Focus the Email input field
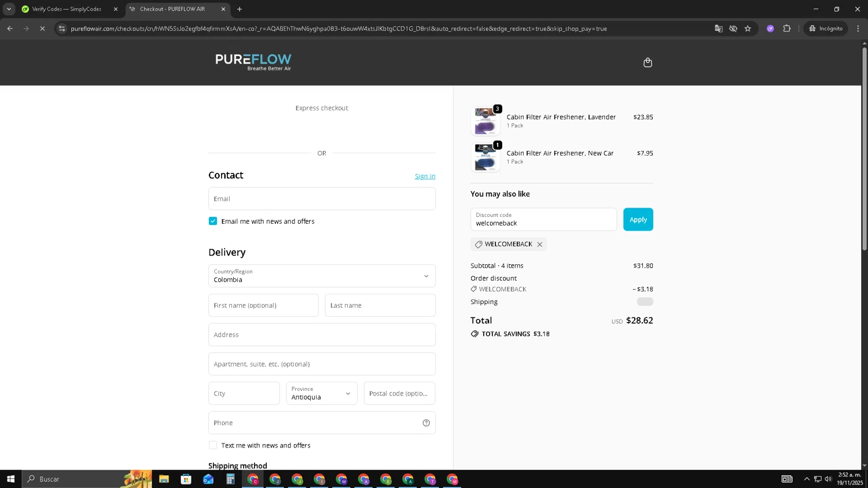 (322, 199)
